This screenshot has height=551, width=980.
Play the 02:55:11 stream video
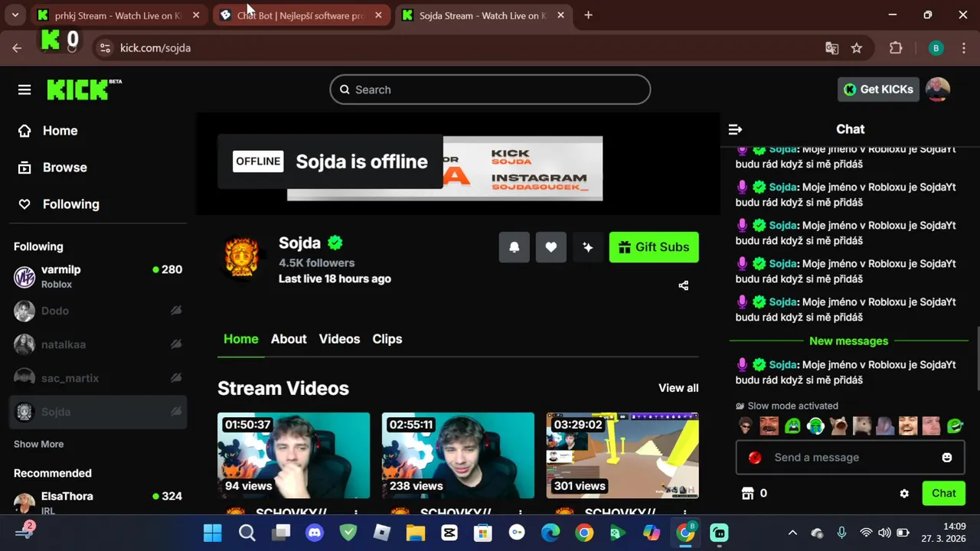458,455
